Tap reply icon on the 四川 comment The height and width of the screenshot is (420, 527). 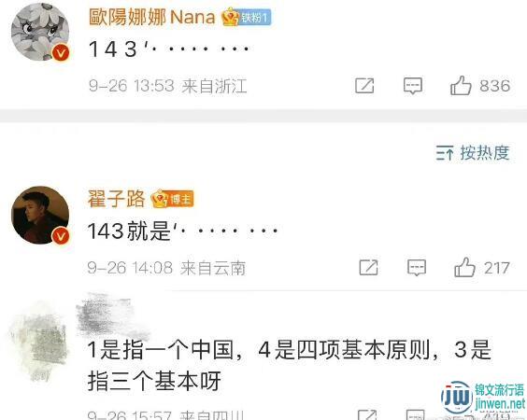click(416, 415)
